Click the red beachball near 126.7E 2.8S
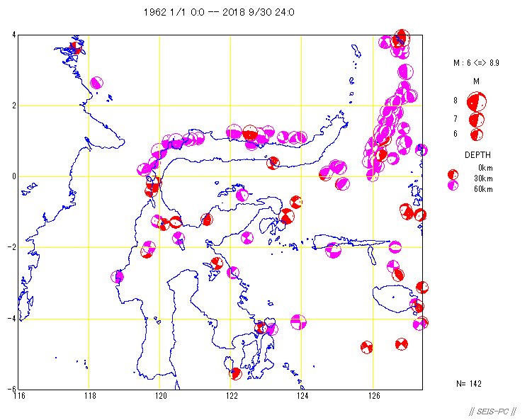The image size is (532, 420). click(398, 275)
